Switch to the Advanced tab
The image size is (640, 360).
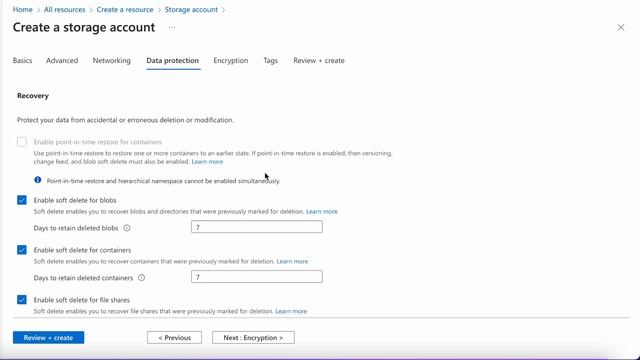[62, 60]
